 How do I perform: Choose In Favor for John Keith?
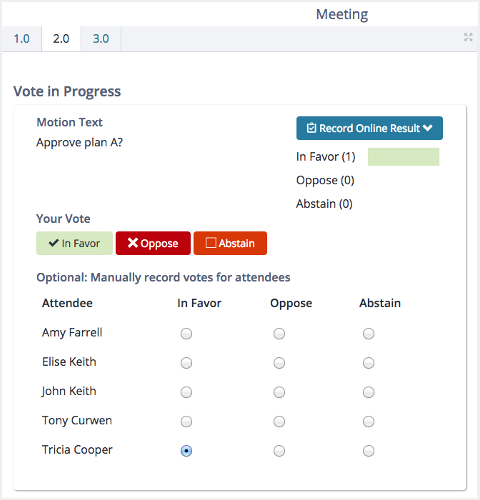coord(186,392)
